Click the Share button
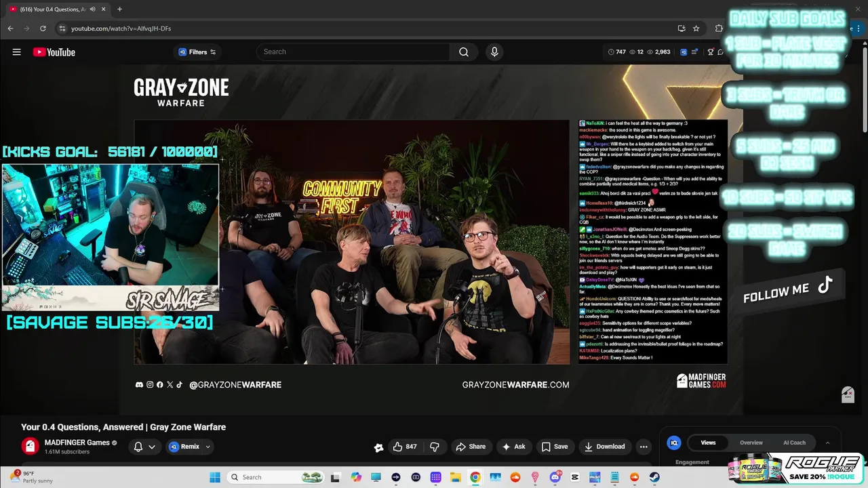The width and height of the screenshot is (868, 488). tap(471, 447)
